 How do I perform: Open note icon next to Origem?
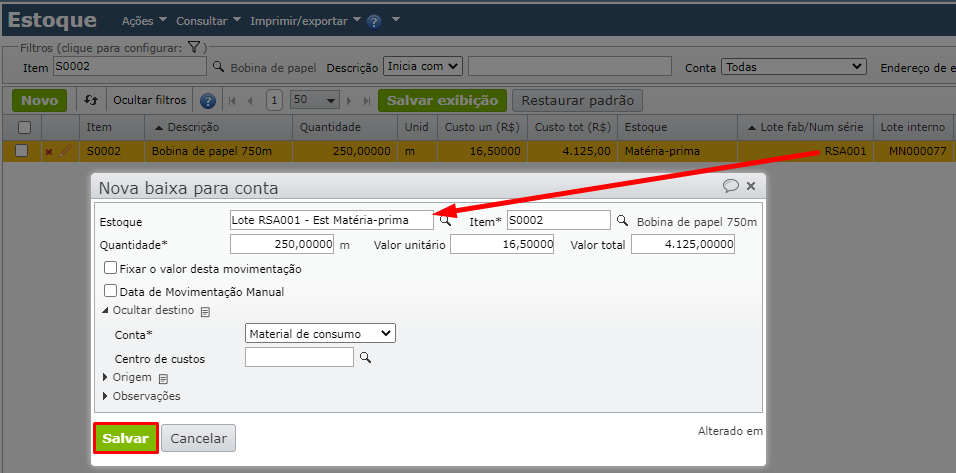point(163,379)
